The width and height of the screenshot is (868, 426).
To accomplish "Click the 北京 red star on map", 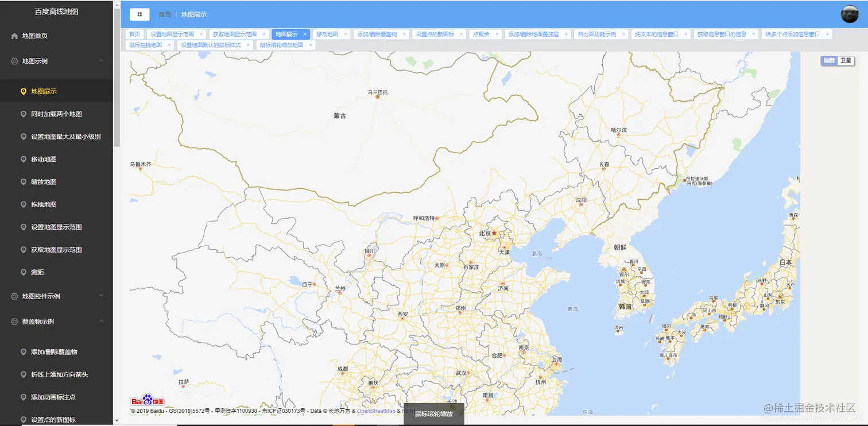I will point(494,233).
